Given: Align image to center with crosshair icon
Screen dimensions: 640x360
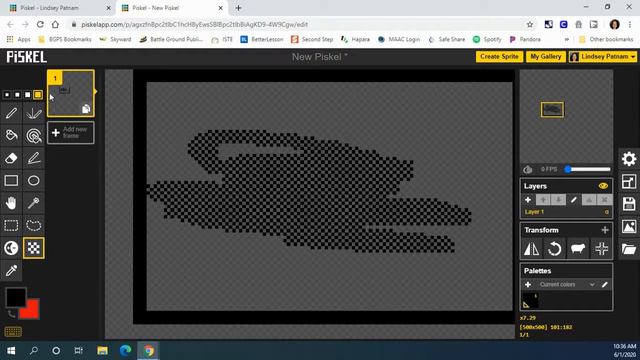Looking at the screenshot, I should pos(602,249).
